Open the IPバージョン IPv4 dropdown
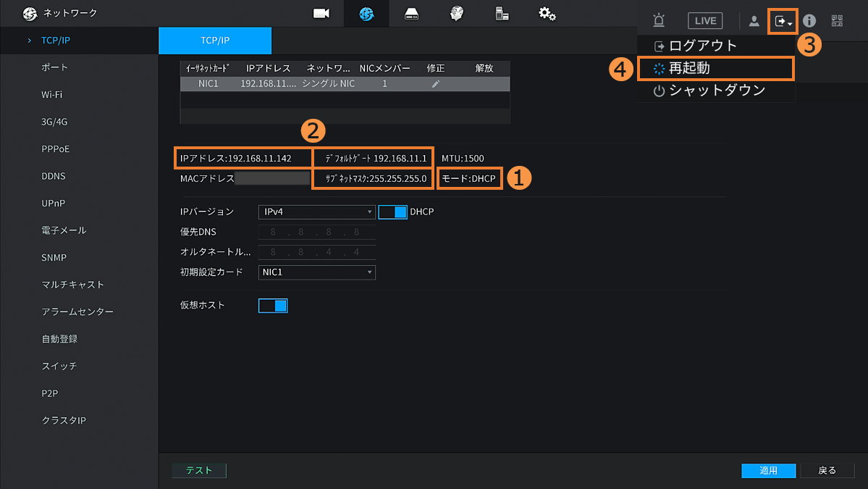Image resolution: width=868 pixels, height=489 pixels. click(316, 212)
